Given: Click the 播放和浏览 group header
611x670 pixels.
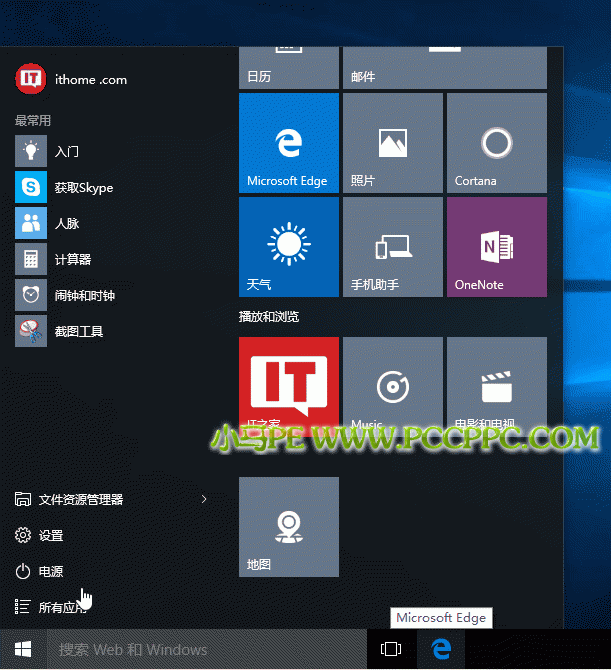Looking at the screenshot, I should coord(269,317).
